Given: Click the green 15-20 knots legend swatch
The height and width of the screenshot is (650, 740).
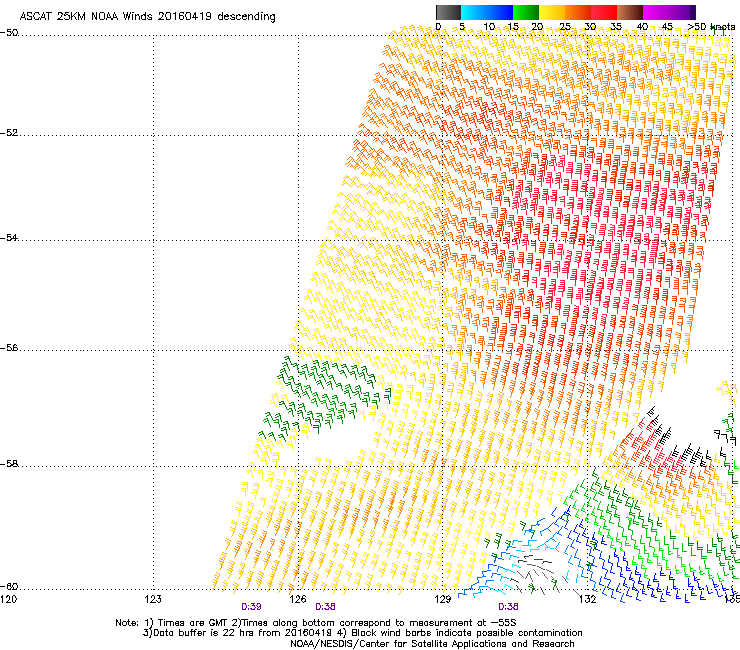Looking at the screenshot, I should pyautogui.click(x=526, y=12).
